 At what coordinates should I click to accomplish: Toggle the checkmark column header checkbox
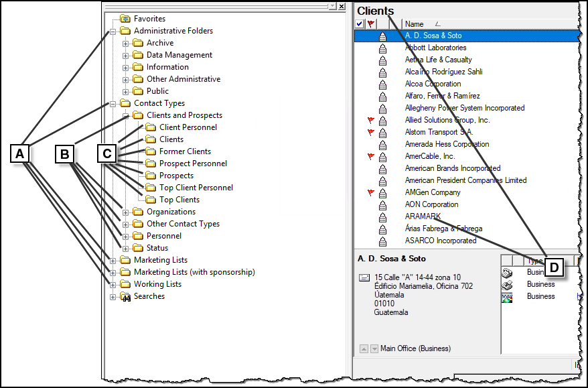pyautogui.click(x=359, y=24)
